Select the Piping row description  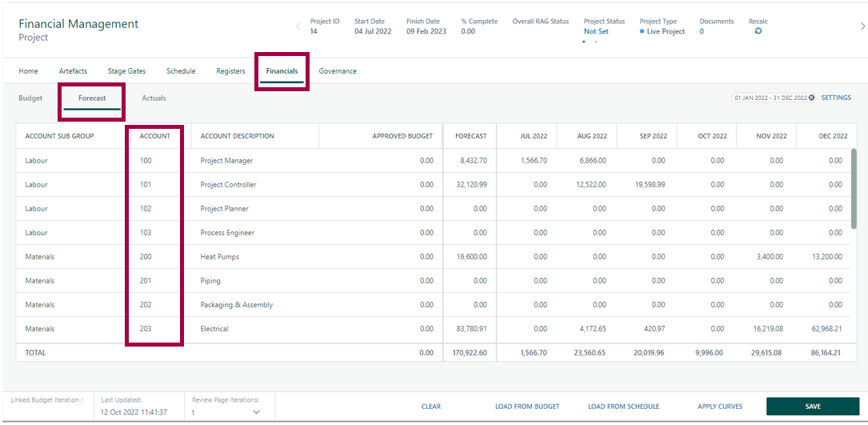pos(210,281)
